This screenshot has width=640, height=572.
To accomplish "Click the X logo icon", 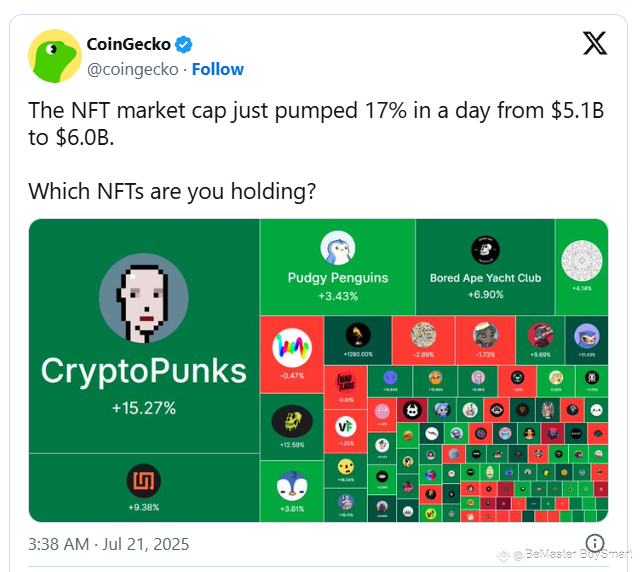I will pyautogui.click(x=595, y=43).
